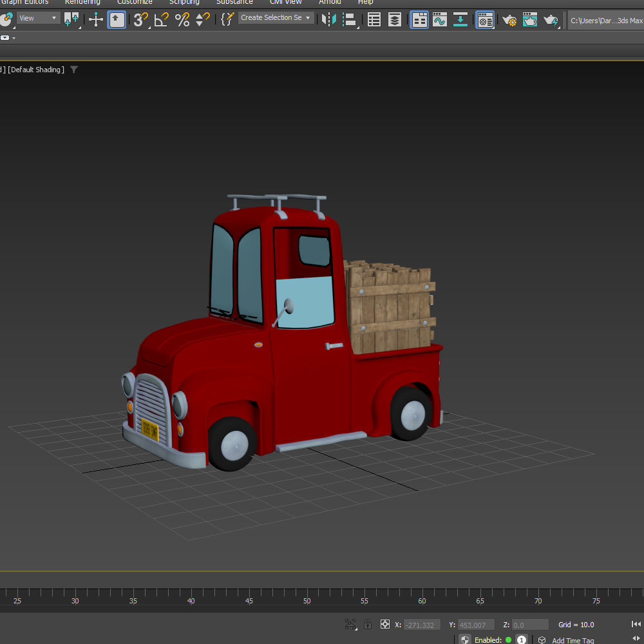Open the Help menu
Screen dimensions: 644x644
[366, 2]
